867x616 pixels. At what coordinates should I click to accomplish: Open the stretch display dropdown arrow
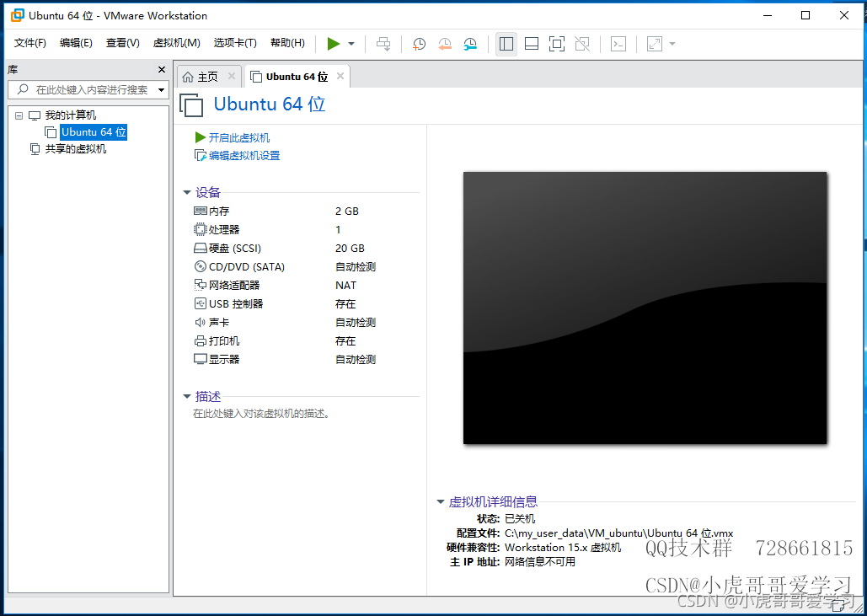coord(672,44)
